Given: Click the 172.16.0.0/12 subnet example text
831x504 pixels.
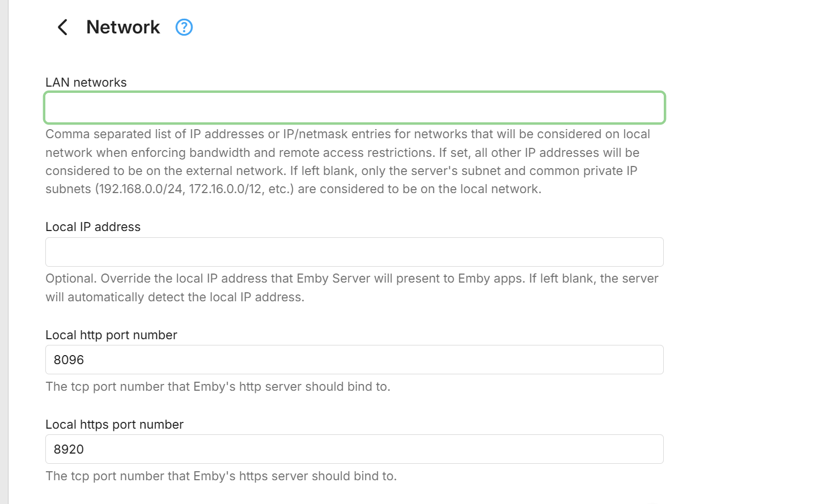Looking at the screenshot, I should point(226,189).
